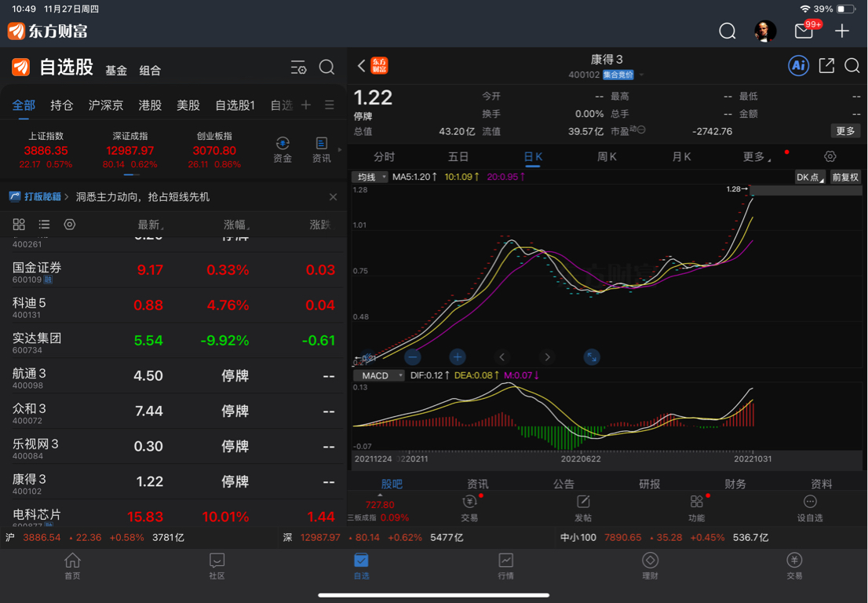Move chart to next candle
Viewport: 868px width, 603px height.
pyautogui.click(x=547, y=357)
